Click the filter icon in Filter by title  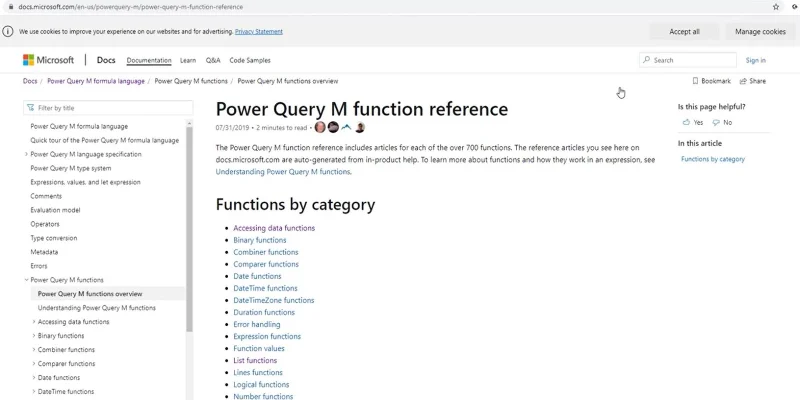(31, 108)
